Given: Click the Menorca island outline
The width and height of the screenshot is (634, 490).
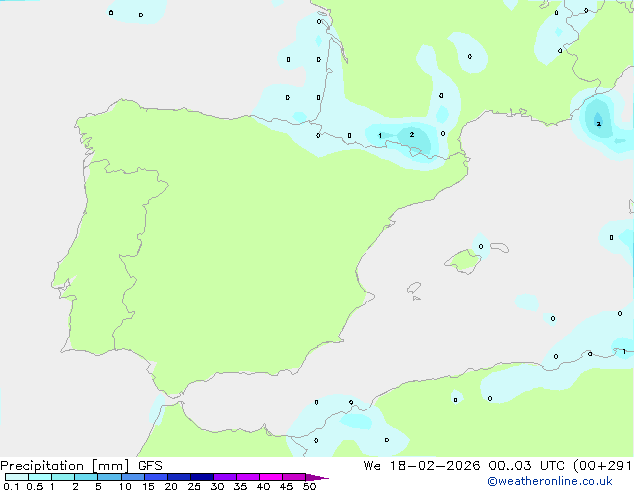Looking at the screenshot, I should point(500,247).
